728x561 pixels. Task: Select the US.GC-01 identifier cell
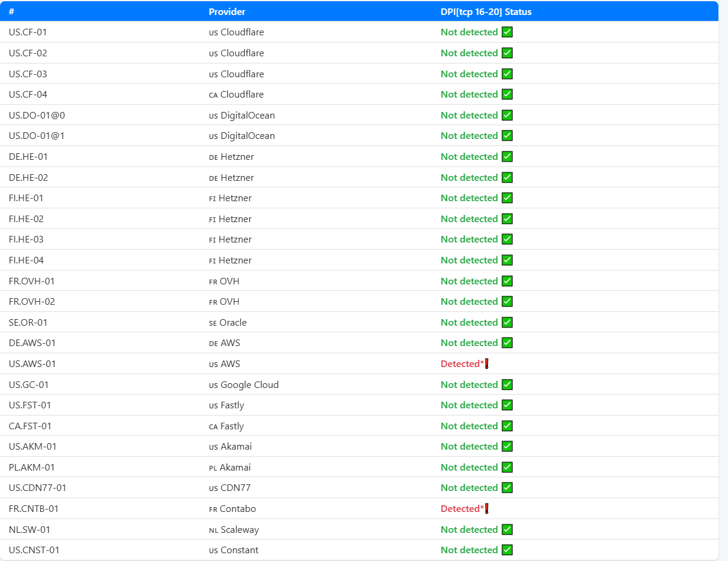pyautogui.click(x=29, y=384)
